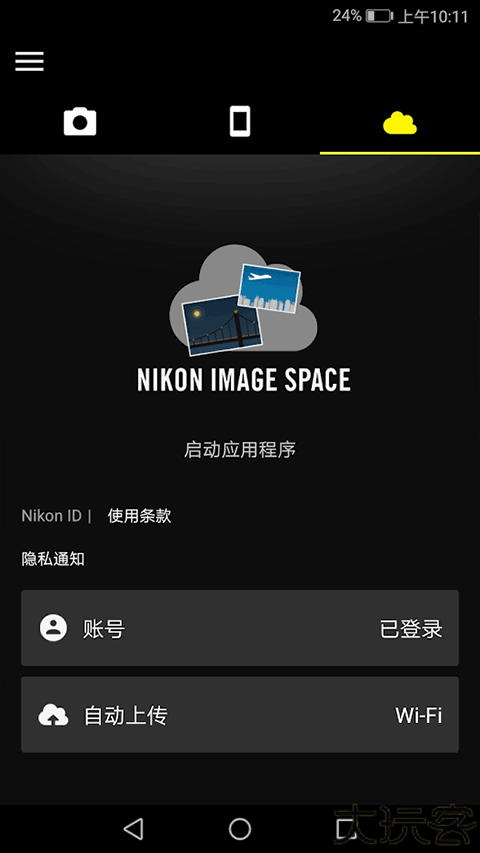This screenshot has width=480, height=853.
Task: Click 启动应用程序 to launch app
Action: 240,450
